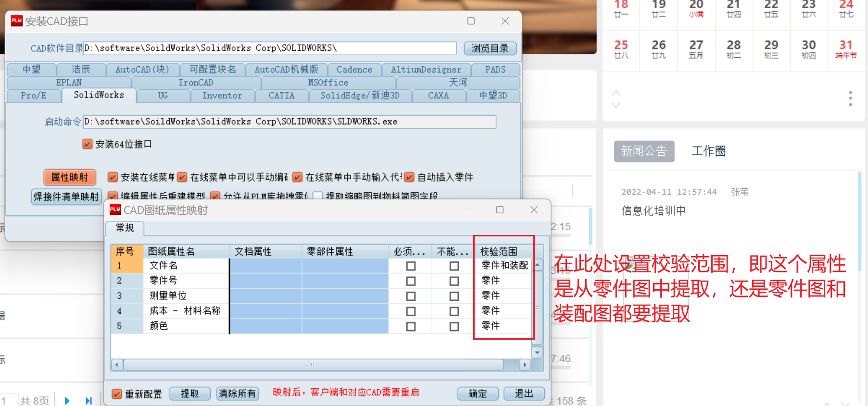Click the table's horizontal scrollbar thumb
Viewport: 868px width, 406px height.
pos(314,365)
